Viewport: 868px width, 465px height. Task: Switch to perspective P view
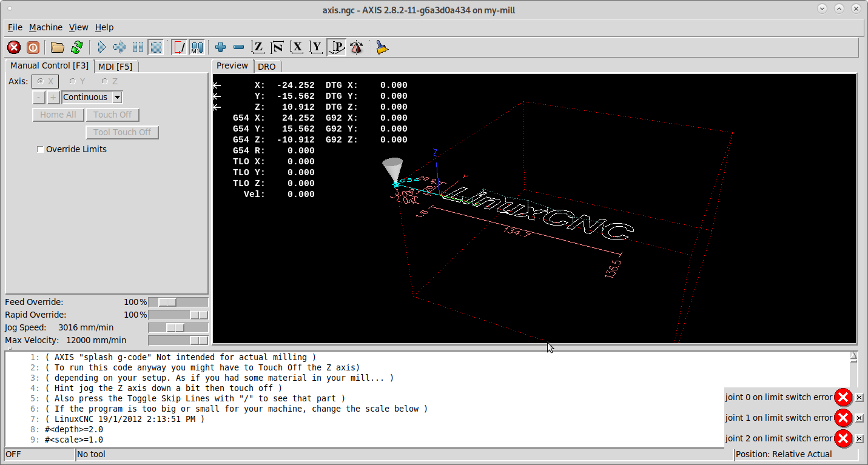coord(337,47)
